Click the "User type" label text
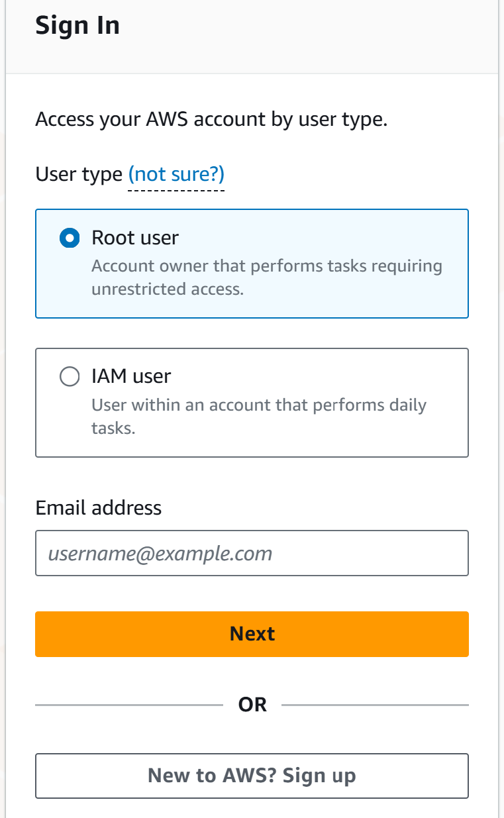 coord(79,175)
